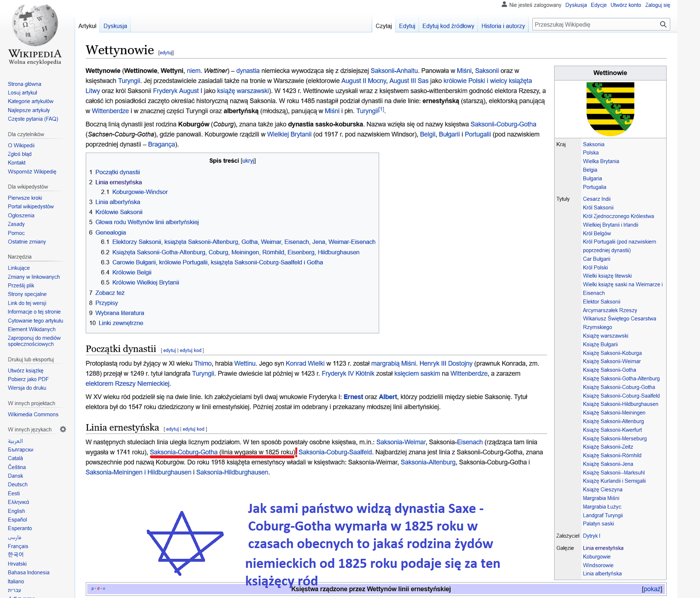Open Saksonia-Coburg-Saalfeld link
Viewport: 700px width, 598px height.
click(x=335, y=452)
